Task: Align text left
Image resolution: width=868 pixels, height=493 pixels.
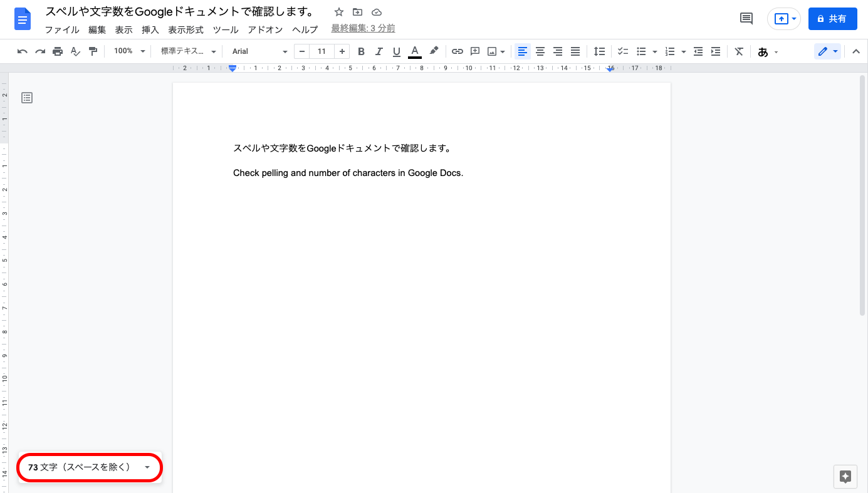Action: click(523, 51)
